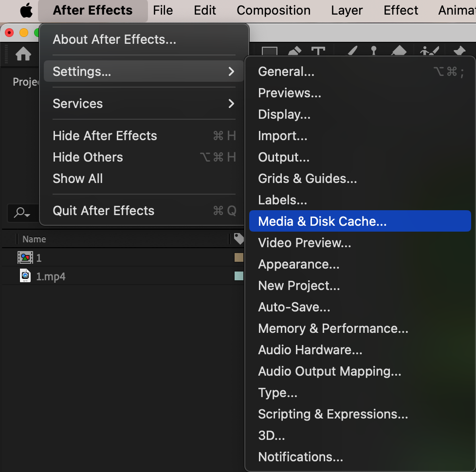The image size is (476, 472).
Task: Choose Memory & Performance settings
Action: click(x=333, y=328)
